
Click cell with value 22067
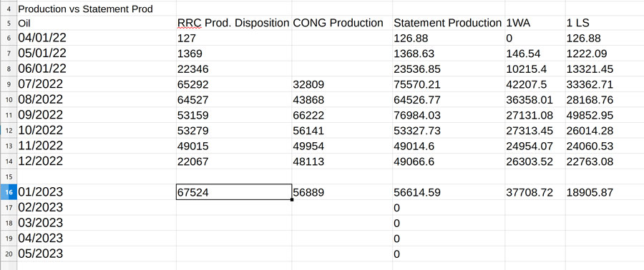click(x=234, y=161)
